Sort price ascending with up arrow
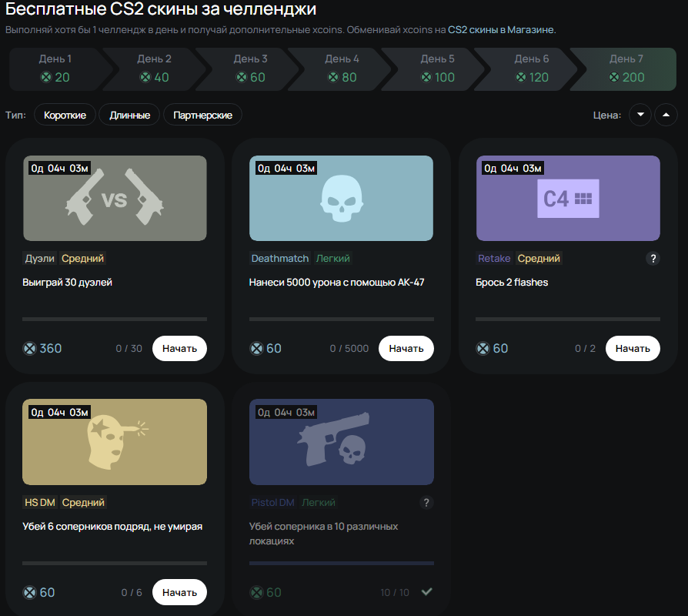 tap(666, 115)
